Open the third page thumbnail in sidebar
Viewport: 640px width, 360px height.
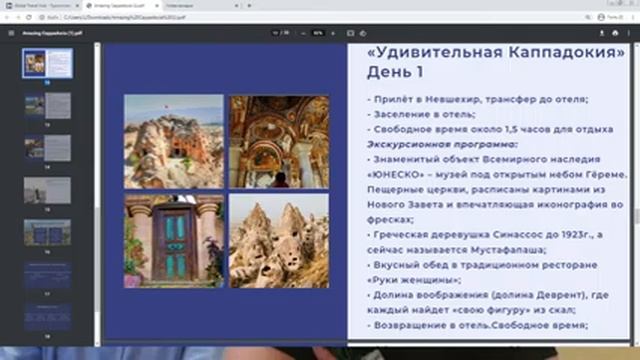[x=47, y=148]
